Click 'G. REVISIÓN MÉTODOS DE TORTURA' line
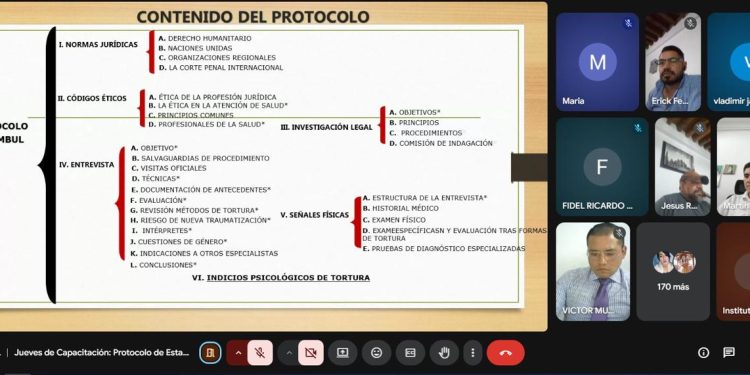 coord(194,210)
